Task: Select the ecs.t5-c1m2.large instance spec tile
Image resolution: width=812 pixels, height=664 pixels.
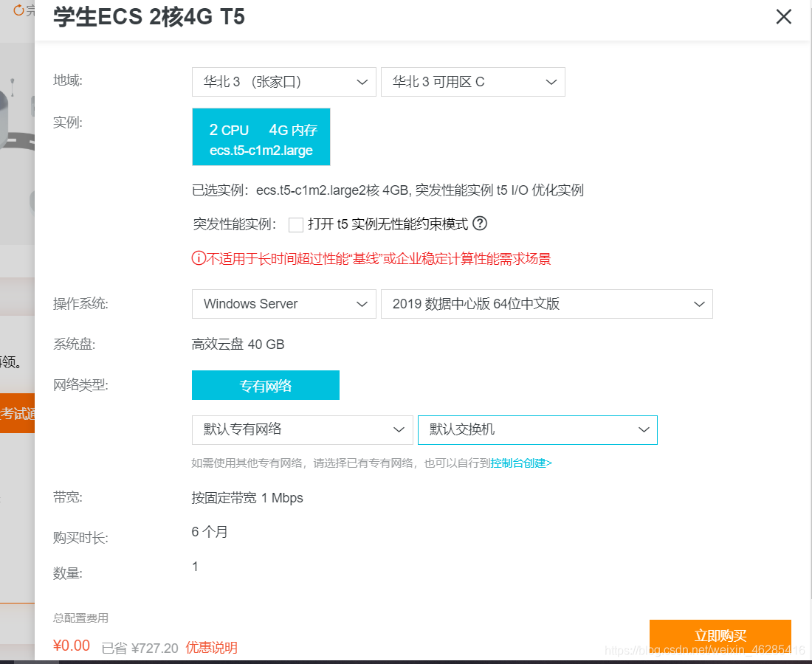Action: point(261,136)
